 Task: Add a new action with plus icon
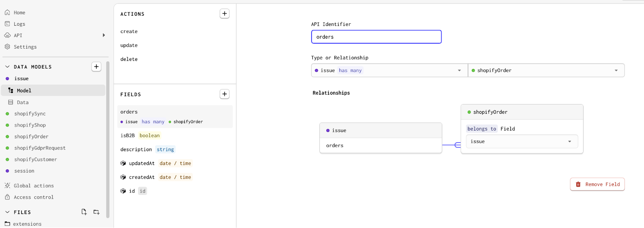tap(225, 14)
